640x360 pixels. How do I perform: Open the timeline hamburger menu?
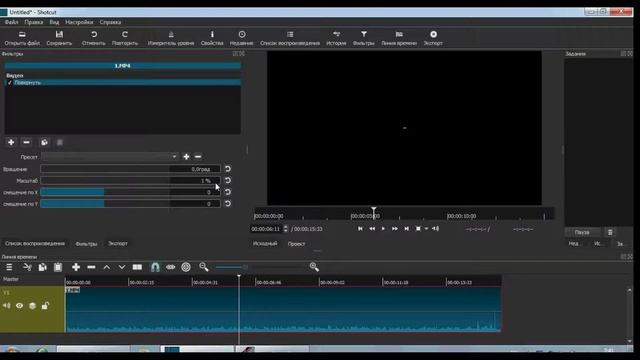coord(9,267)
